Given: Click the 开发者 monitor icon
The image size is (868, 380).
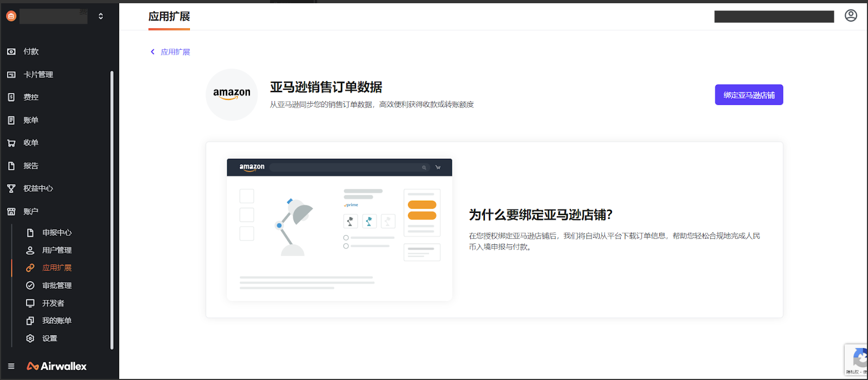Looking at the screenshot, I should tap(30, 303).
